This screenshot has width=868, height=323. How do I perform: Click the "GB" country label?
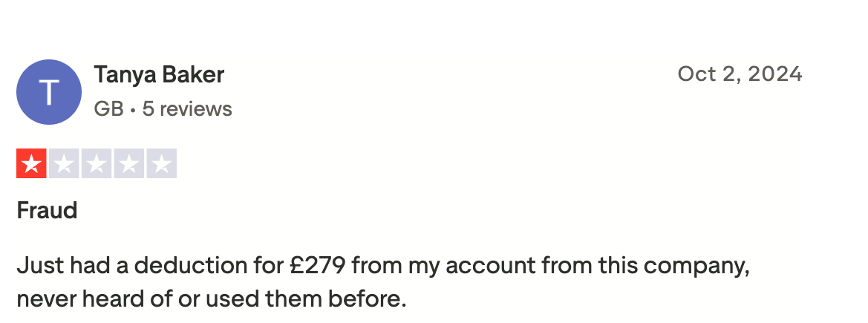click(108, 109)
